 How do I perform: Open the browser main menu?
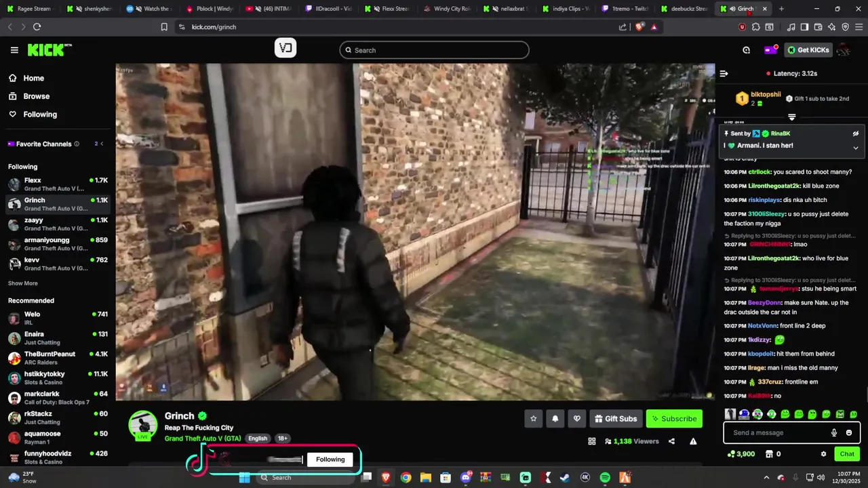click(858, 27)
